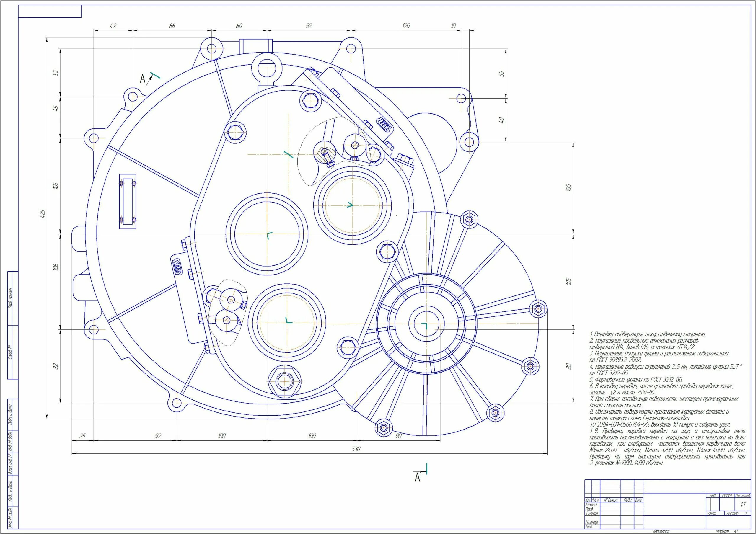
Task: Click the Копировал label at the bottom
Action: pos(661,531)
